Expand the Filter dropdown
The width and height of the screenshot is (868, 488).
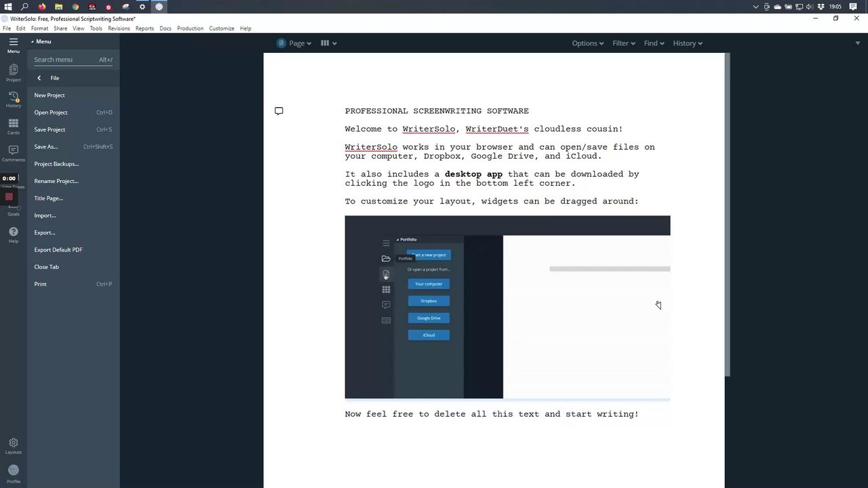624,43
